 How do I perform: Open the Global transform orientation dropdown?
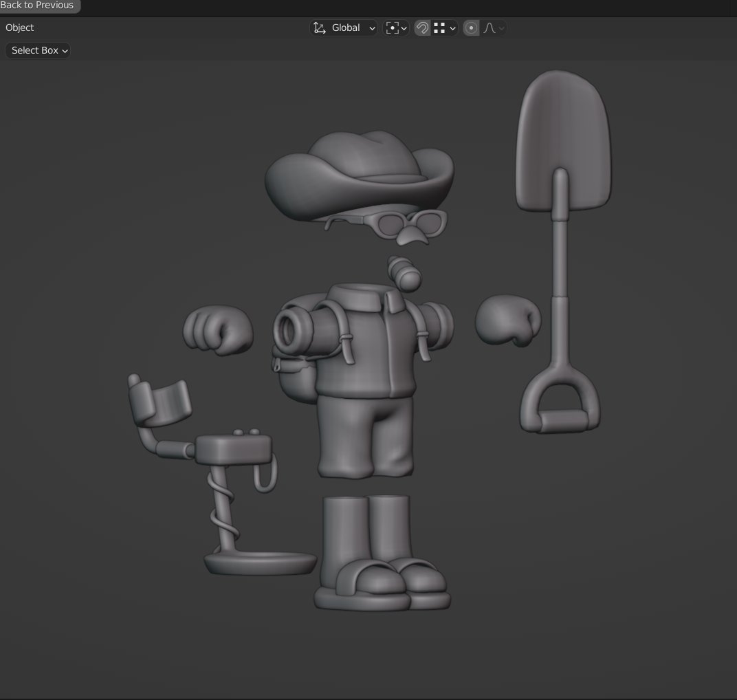coord(344,28)
